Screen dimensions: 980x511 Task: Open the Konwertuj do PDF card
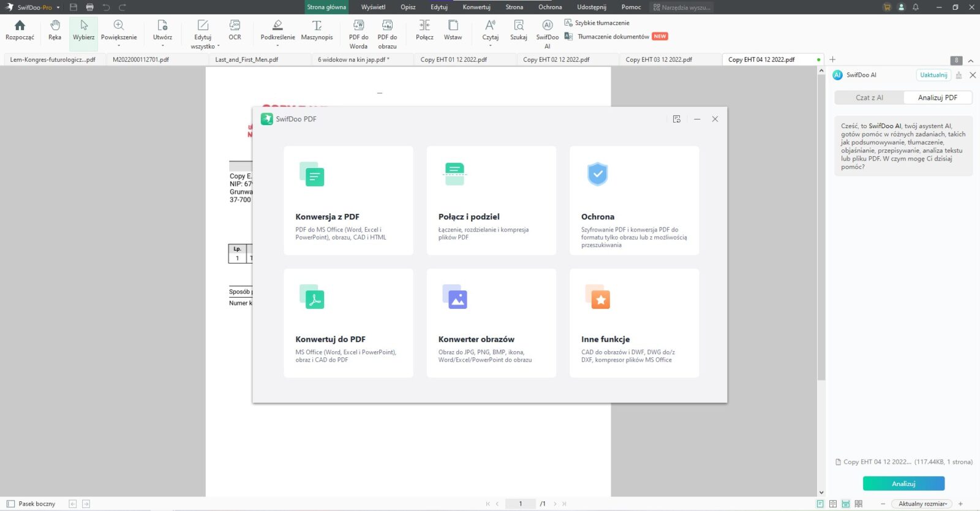coord(349,323)
